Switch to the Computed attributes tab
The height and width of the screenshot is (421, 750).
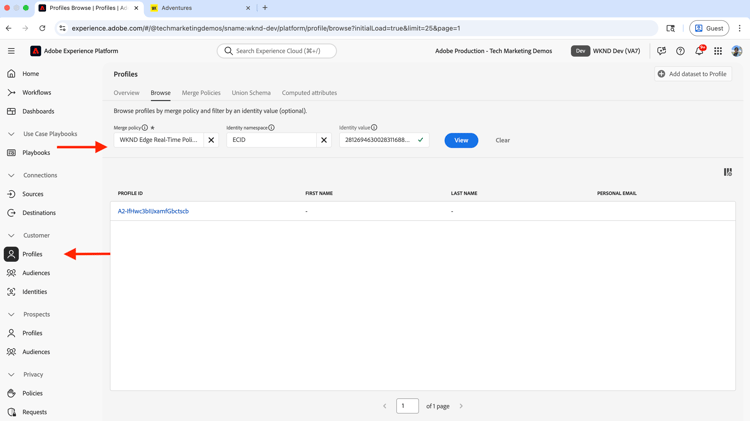tap(309, 93)
